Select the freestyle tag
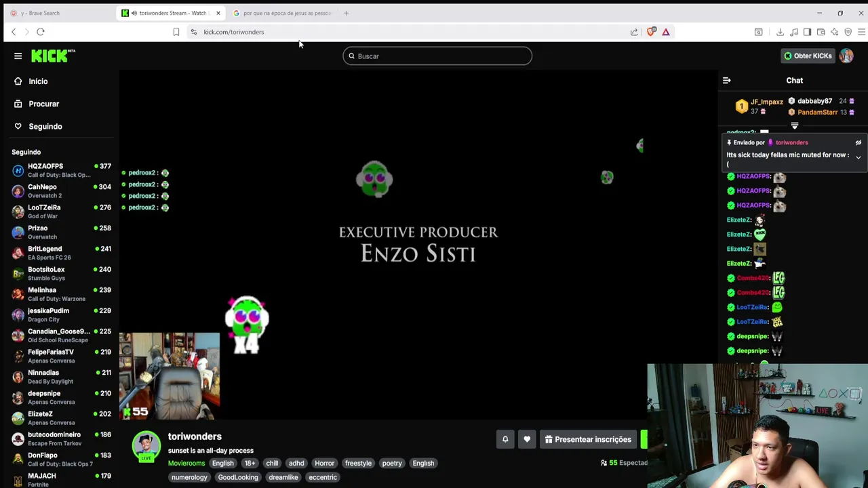868x488 pixels. [x=358, y=463]
